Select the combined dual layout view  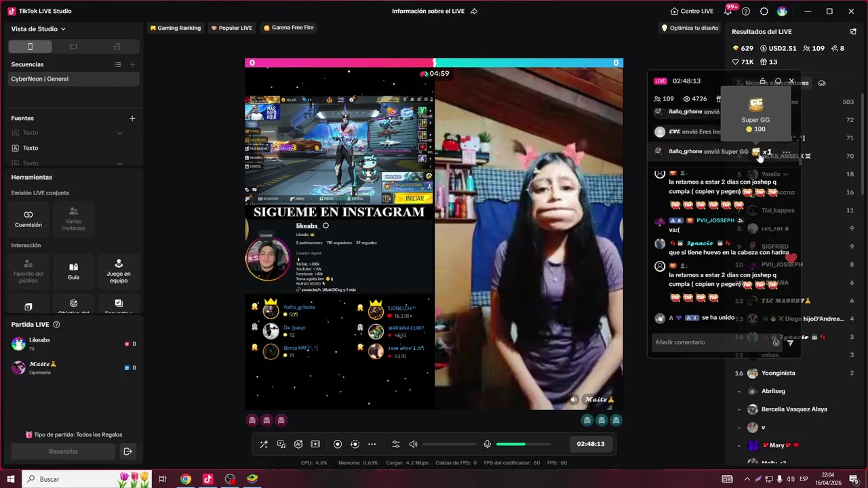[x=117, y=46]
